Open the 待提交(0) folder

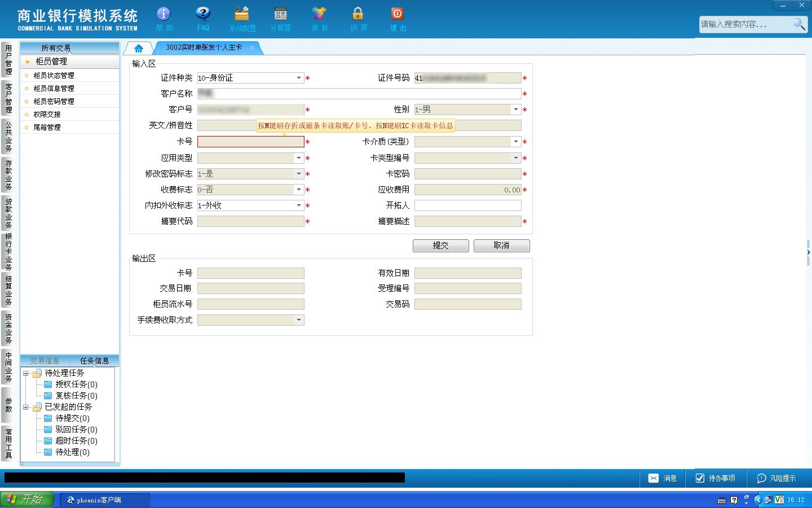tap(67, 418)
